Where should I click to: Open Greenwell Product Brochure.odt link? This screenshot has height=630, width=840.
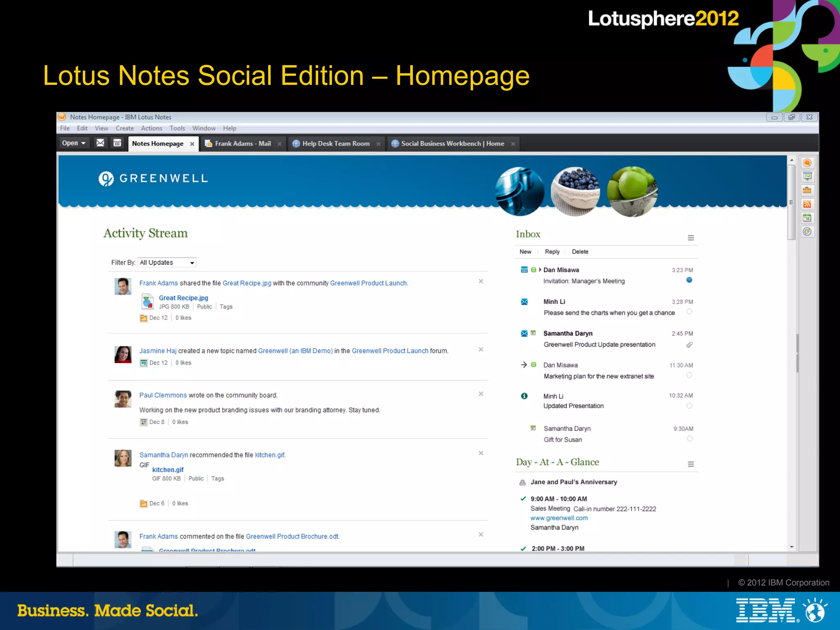point(292,537)
